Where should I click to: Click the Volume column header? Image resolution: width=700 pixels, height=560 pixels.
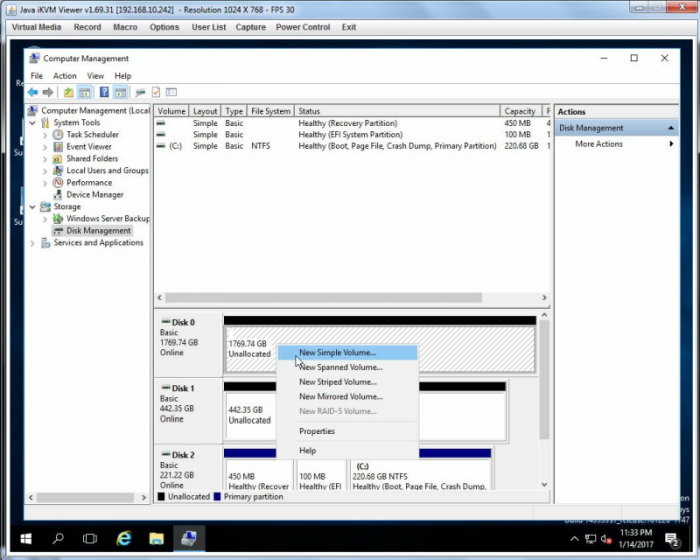tap(171, 111)
